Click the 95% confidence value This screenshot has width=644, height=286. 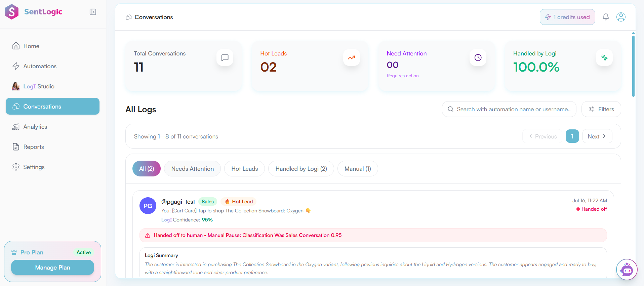pos(207,220)
